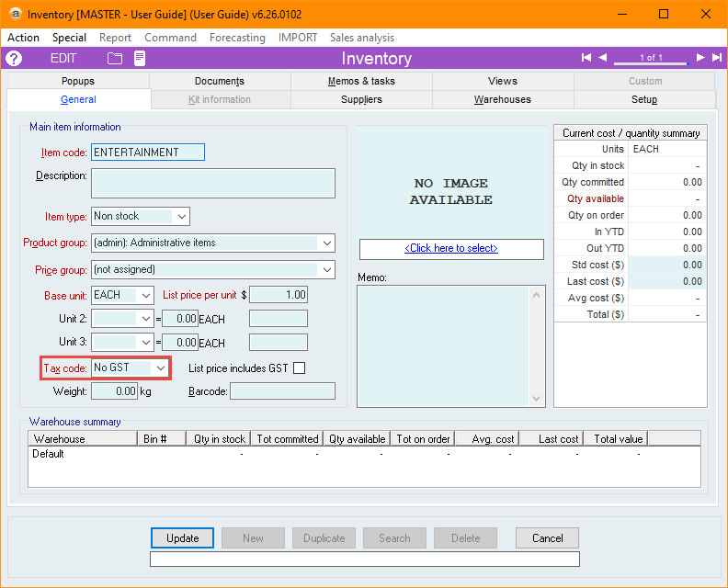728x588 pixels.
Task: Open the IMPORT menu
Action: [x=298, y=38]
